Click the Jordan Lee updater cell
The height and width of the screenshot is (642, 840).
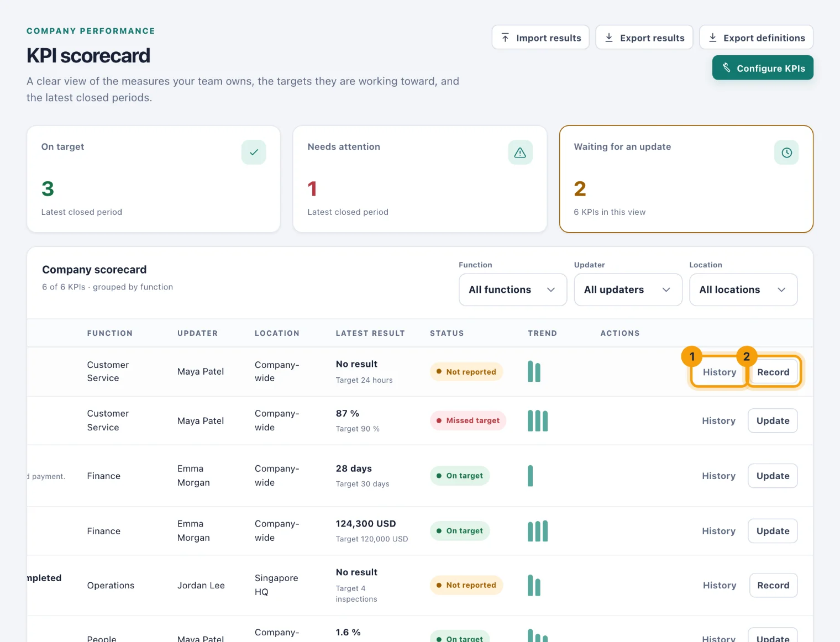[201, 585]
